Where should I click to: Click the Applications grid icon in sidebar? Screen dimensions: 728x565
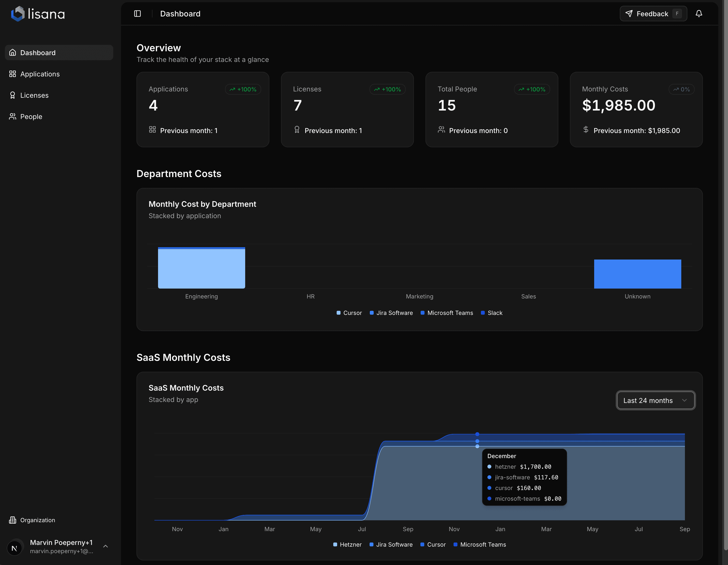tap(12, 74)
